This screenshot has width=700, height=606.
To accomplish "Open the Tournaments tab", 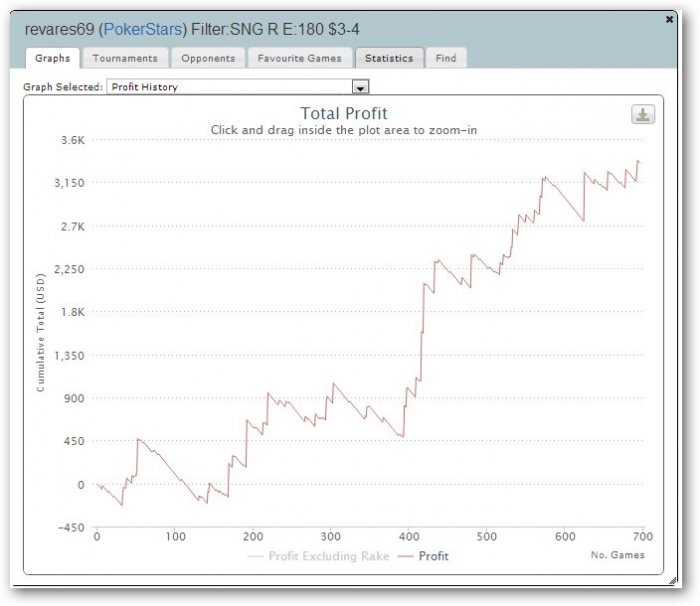I will [x=125, y=58].
